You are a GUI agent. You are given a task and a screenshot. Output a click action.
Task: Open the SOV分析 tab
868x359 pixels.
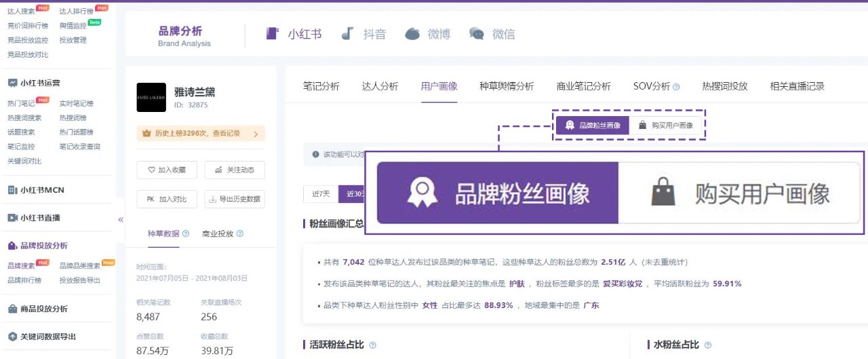pos(652,86)
